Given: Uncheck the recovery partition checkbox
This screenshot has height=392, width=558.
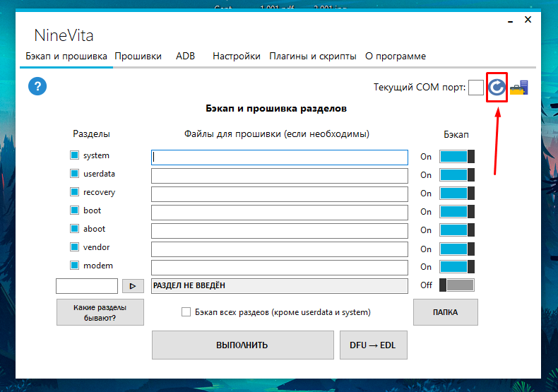Looking at the screenshot, I should 74,192.
